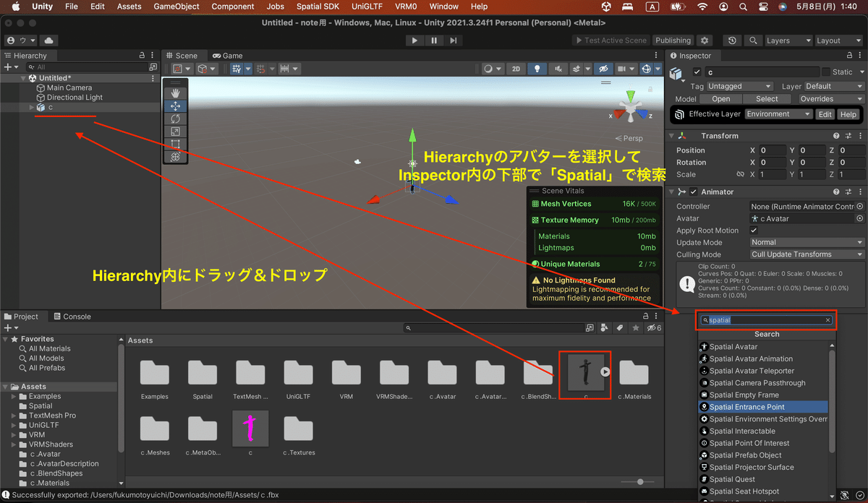Open the GameObject menu
This screenshot has width=868, height=503.
point(176,7)
